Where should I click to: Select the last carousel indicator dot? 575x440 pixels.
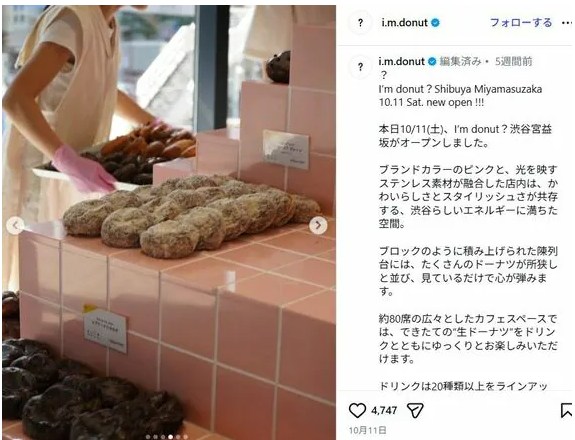186,437
